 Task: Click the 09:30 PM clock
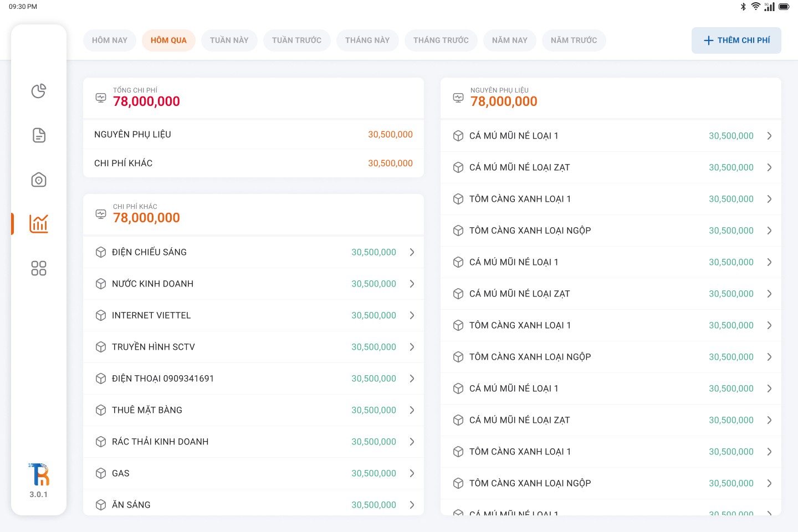tap(23, 7)
